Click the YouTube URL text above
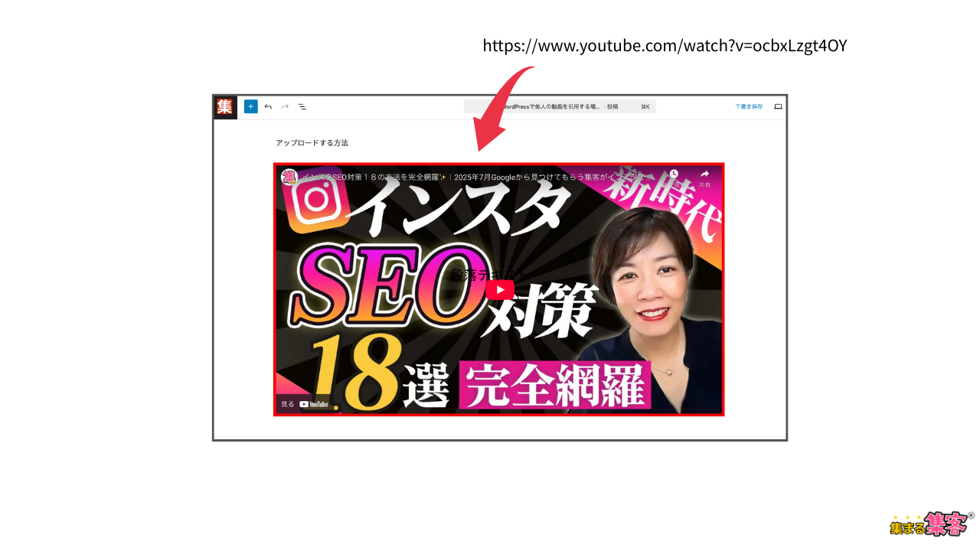 pos(665,46)
